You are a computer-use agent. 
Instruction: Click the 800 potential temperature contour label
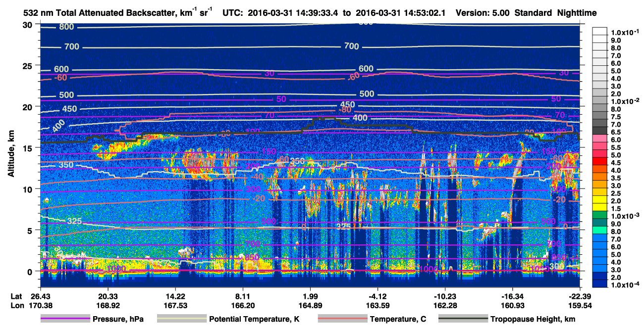pos(66,27)
